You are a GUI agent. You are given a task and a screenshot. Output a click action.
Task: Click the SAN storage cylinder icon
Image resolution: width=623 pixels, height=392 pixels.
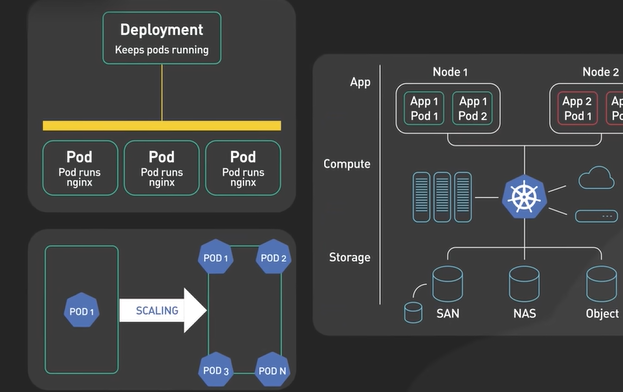[x=447, y=284]
